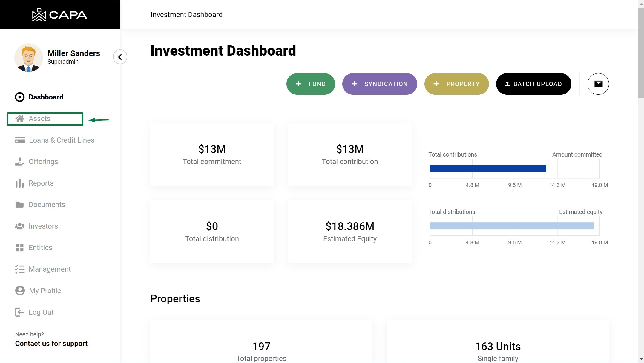
Task: Click the envelope mail icon button
Action: click(598, 84)
